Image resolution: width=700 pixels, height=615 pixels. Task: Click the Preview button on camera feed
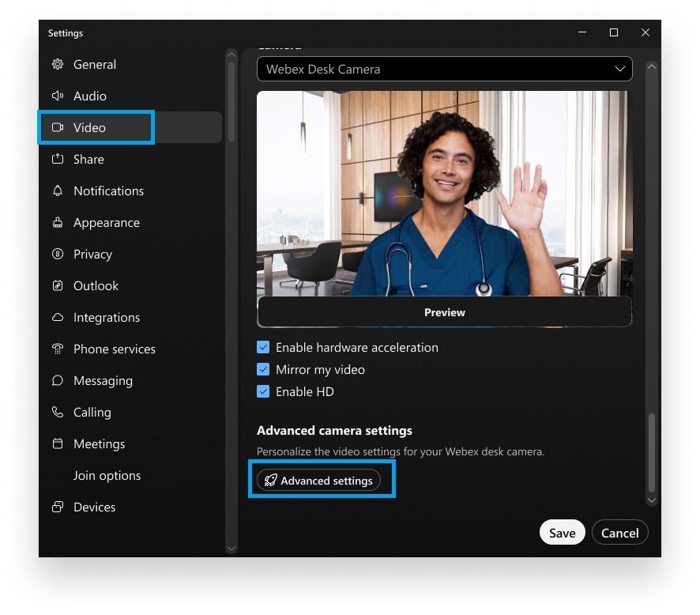click(444, 311)
